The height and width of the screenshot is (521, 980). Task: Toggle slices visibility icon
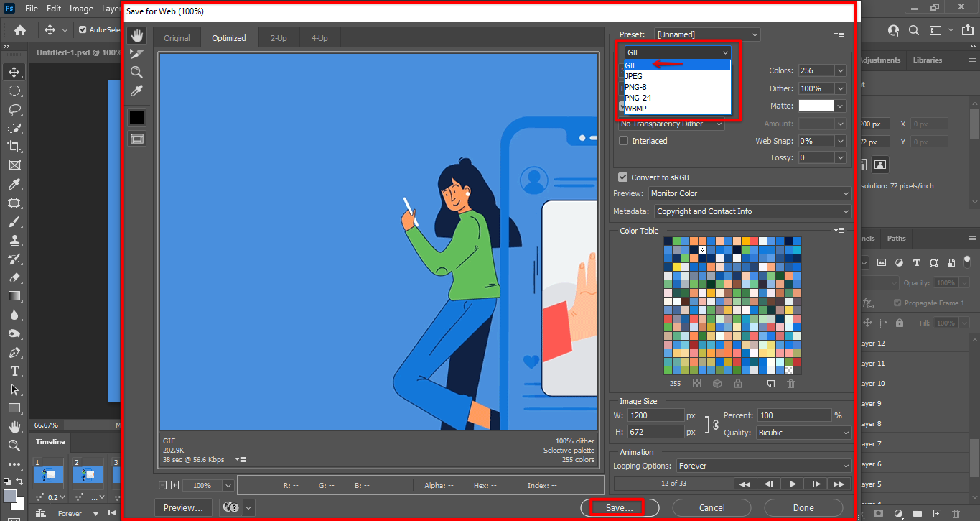(x=136, y=138)
